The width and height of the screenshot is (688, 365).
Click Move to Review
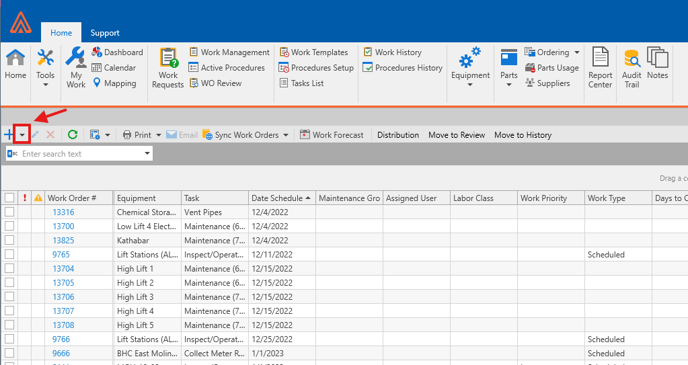pyautogui.click(x=456, y=135)
